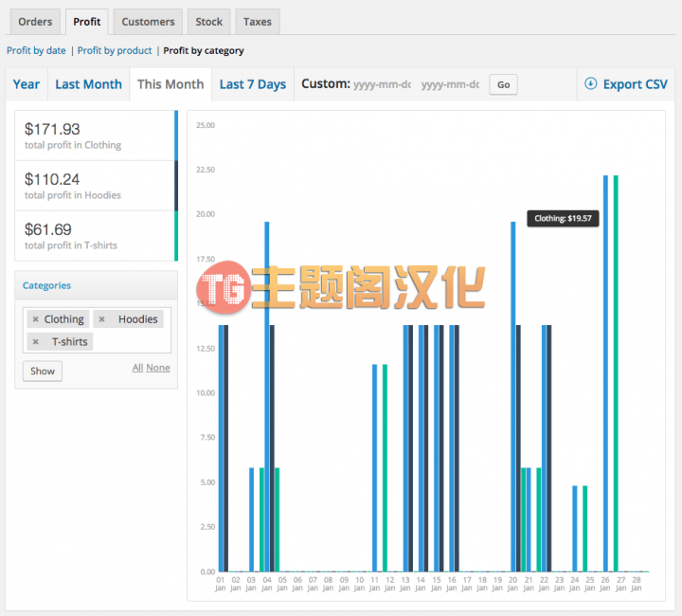Click the custom start date field

tap(382, 84)
